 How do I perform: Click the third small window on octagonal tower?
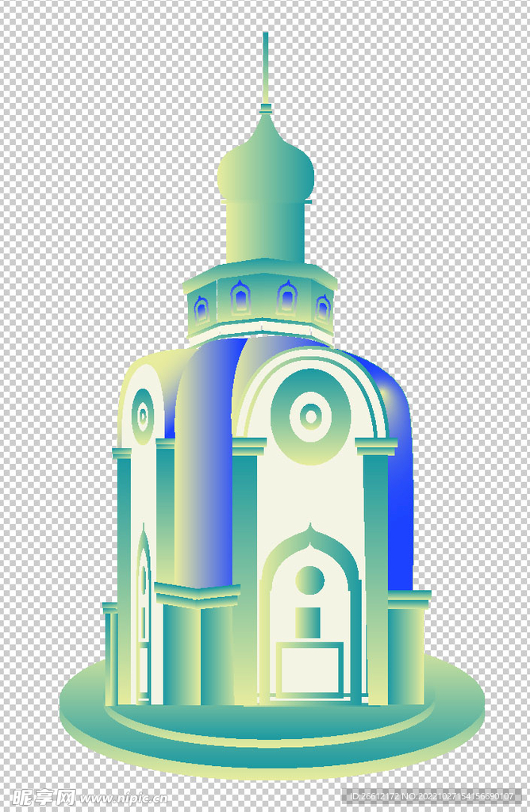coord(287,298)
